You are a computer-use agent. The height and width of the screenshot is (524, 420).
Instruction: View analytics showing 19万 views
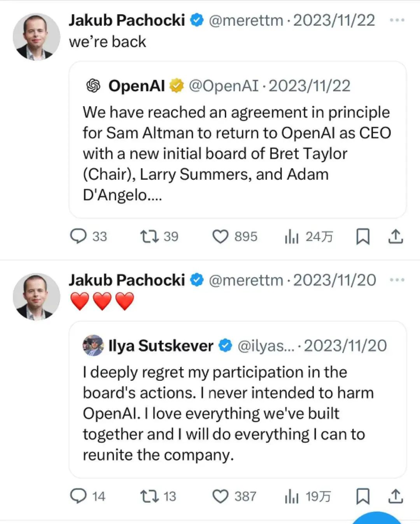pyautogui.click(x=308, y=496)
